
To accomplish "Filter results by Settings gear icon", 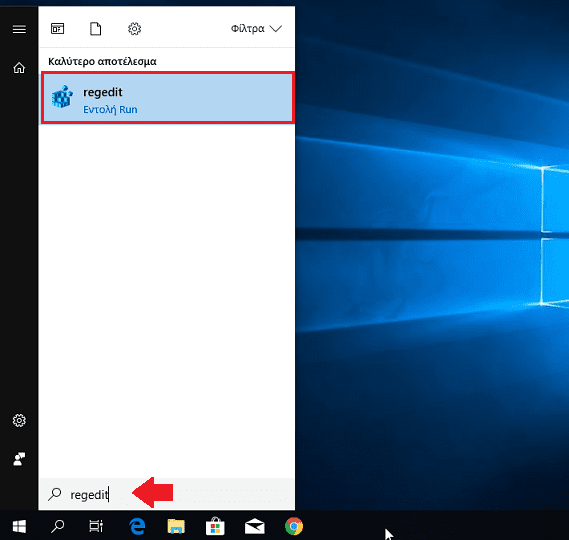I will 134,29.
